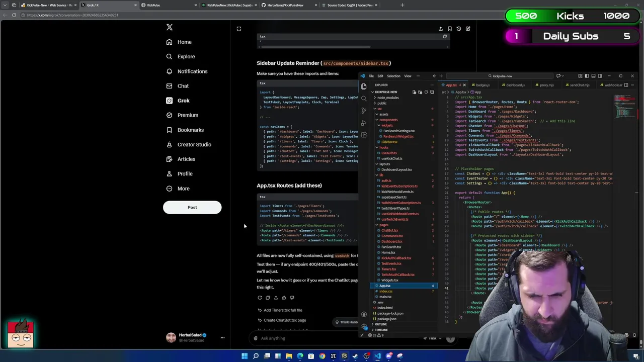
Task: Open the Run and Debug view in VS Code
Action: tap(364, 123)
